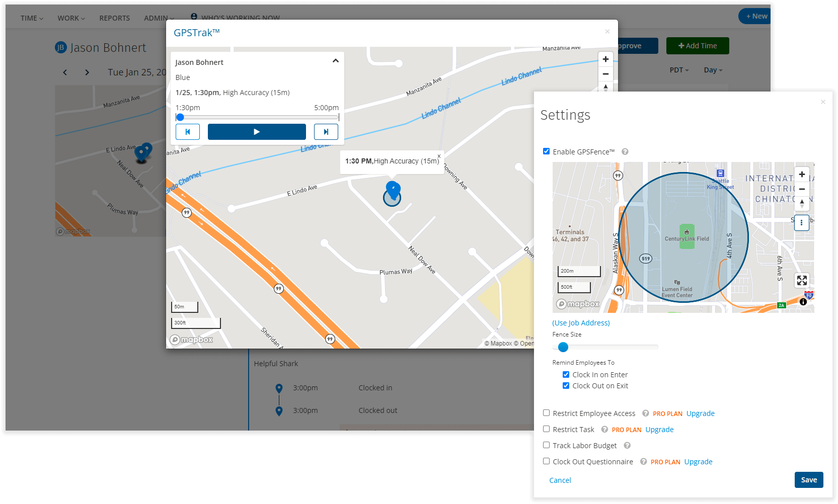
Task: Click CenturyLink Field inside the geofence circle
Action: pos(687,236)
